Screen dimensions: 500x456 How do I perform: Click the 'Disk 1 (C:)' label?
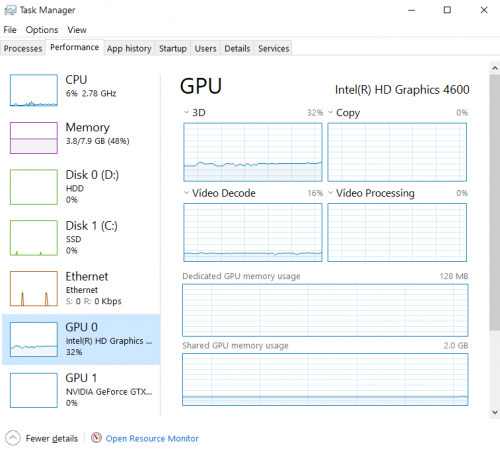pos(92,226)
